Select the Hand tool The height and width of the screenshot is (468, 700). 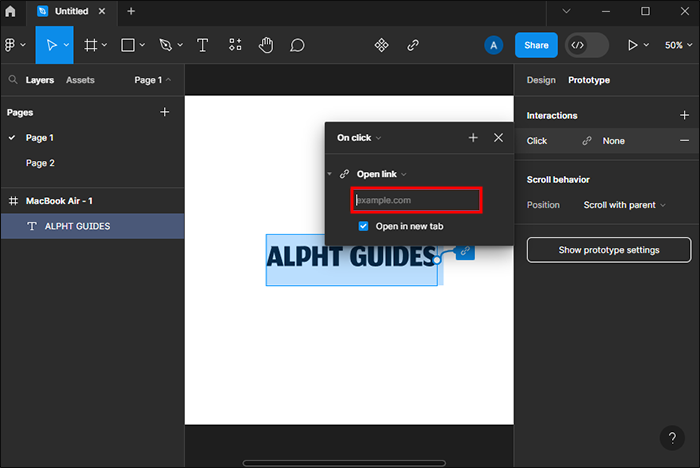266,45
